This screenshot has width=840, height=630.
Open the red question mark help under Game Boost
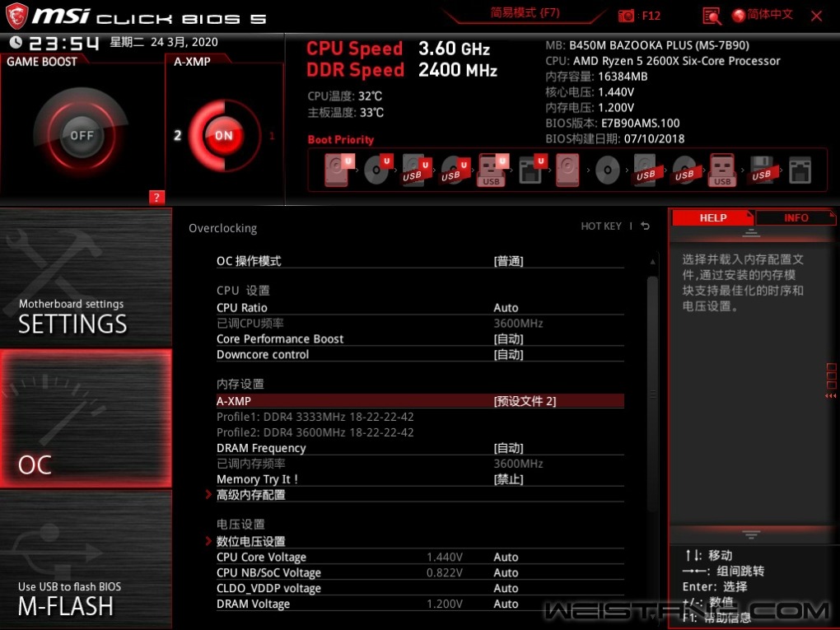[156, 197]
